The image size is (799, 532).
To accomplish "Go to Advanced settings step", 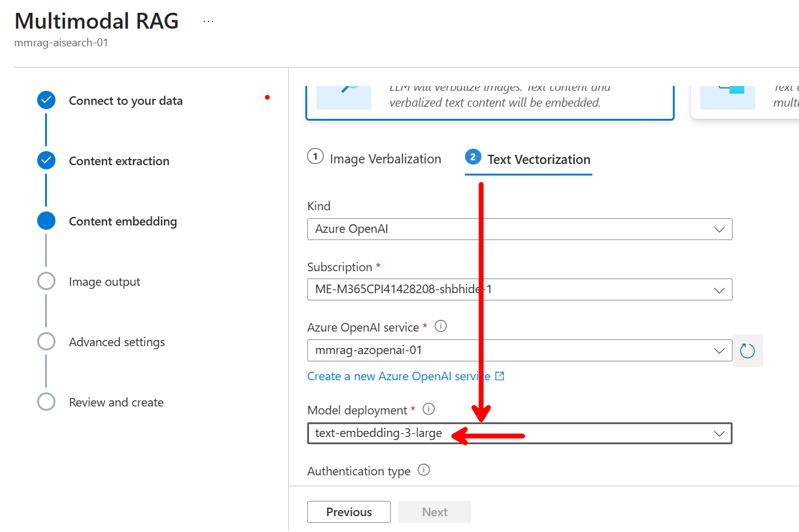I will pyautogui.click(x=116, y=342).
